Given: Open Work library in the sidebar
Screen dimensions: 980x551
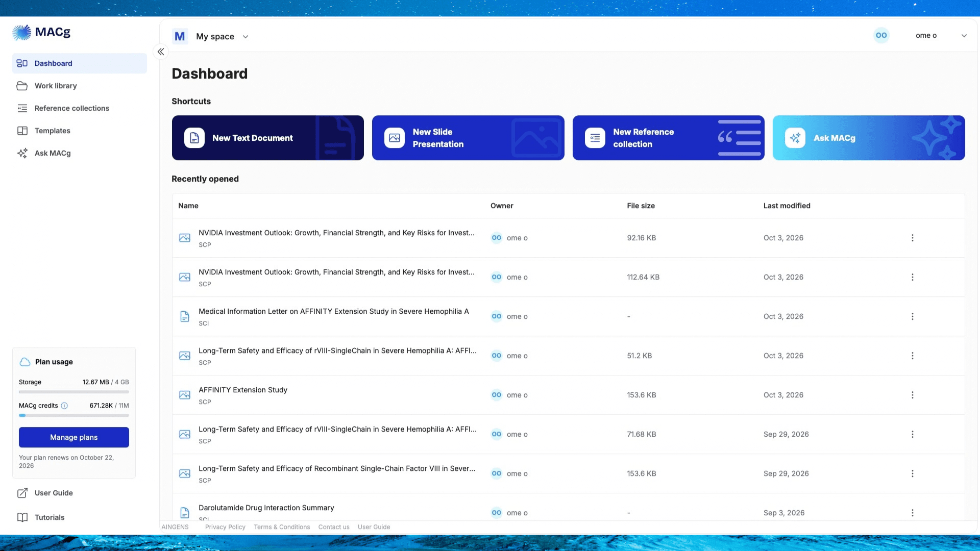Looking at the screenshot, I should (x=80, y=86).
